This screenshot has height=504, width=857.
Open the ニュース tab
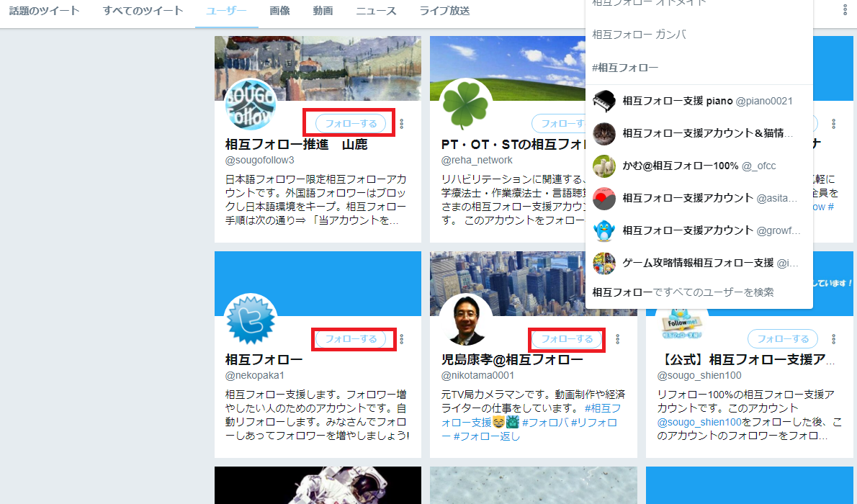coord(376,11)
